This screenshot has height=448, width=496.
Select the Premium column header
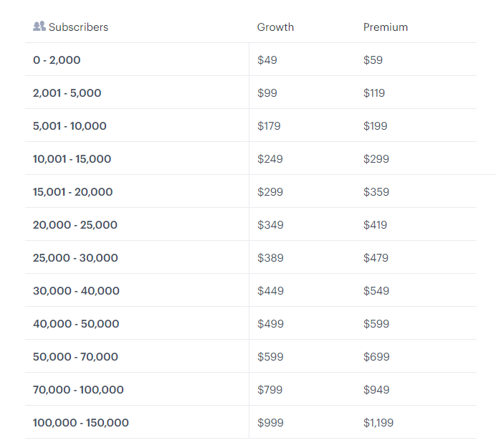(x=386, y=27)
